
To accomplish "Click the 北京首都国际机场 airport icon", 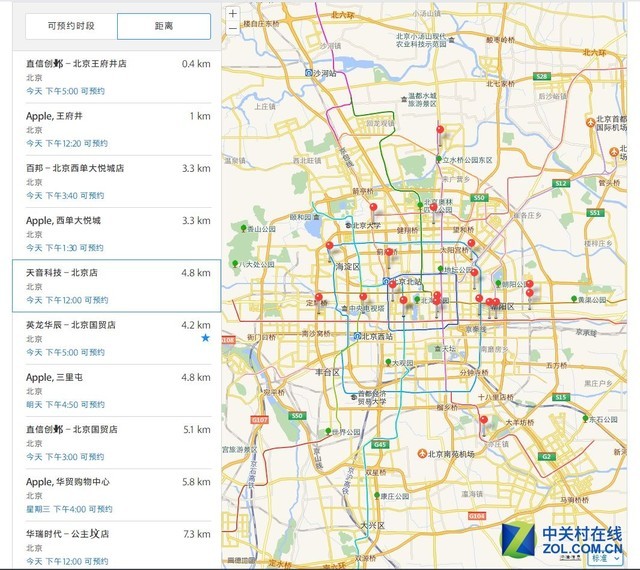I will [590, 122].
